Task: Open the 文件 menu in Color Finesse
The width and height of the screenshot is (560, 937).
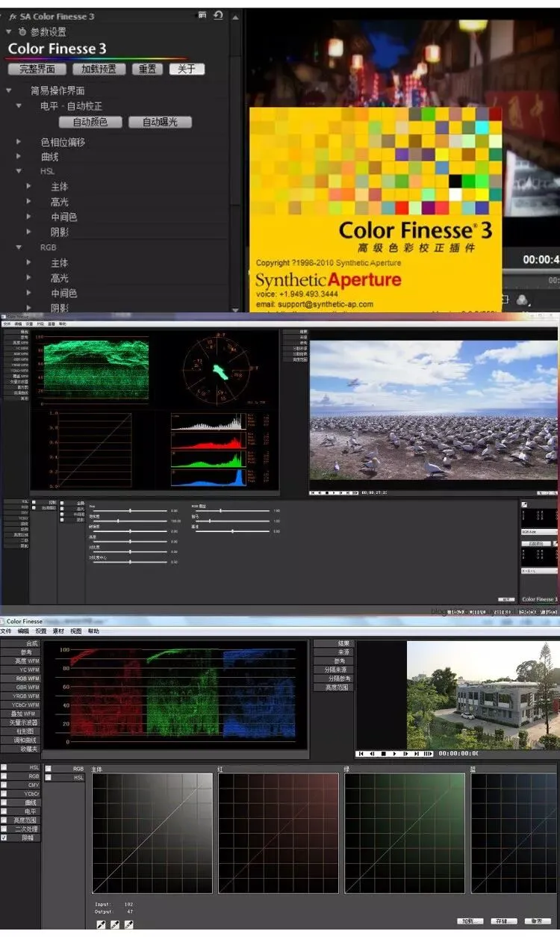Action: [6, 631]
